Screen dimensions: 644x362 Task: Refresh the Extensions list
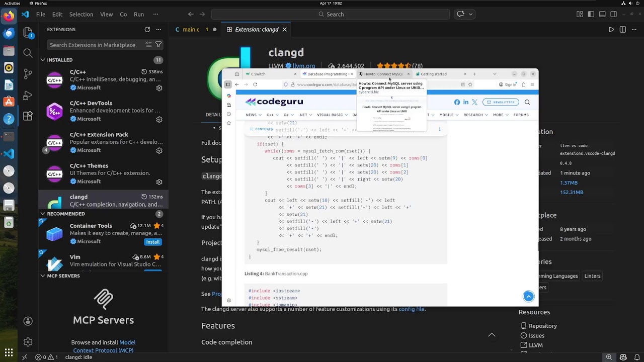pyautogui.click(x=147, y=30)
